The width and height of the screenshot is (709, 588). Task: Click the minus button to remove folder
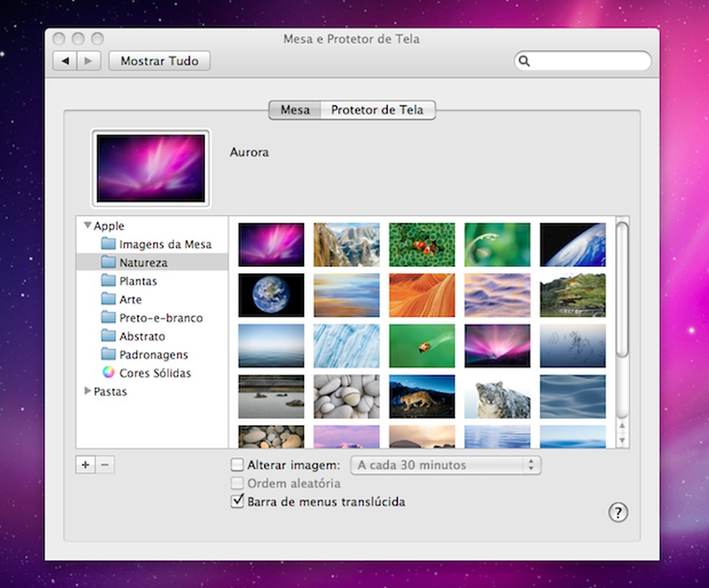(x=104, y=465)
